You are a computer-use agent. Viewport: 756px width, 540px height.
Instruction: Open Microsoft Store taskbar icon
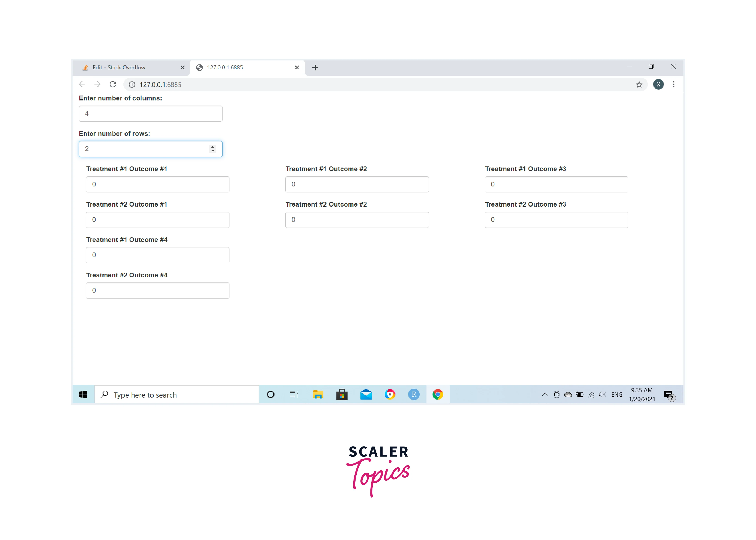click(x=342, y=395)
